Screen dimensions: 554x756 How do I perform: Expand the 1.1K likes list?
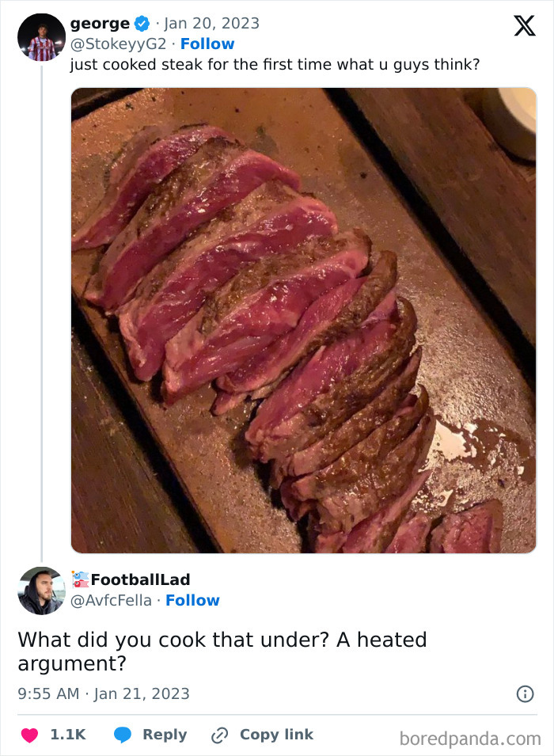67,734
